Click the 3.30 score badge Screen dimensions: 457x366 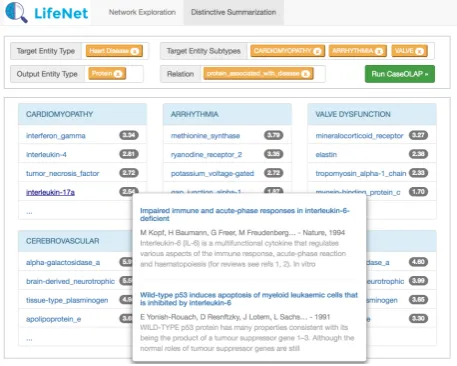click(418, 319)
